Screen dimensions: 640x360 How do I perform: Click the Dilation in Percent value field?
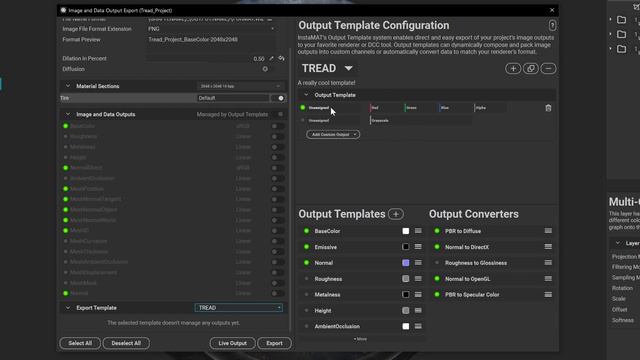coord(206,59)
